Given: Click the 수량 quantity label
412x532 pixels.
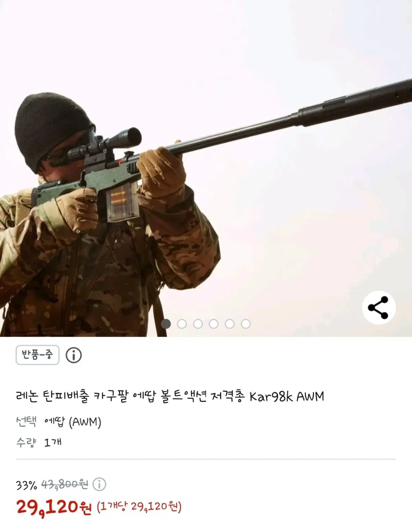Looking at the screenshot, I should (26, 442).
